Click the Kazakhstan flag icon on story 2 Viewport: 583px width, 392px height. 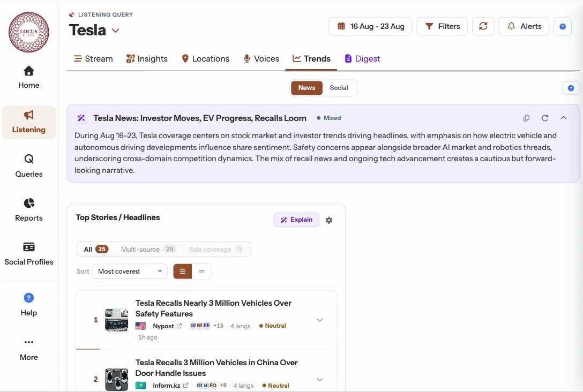[140, 386]
